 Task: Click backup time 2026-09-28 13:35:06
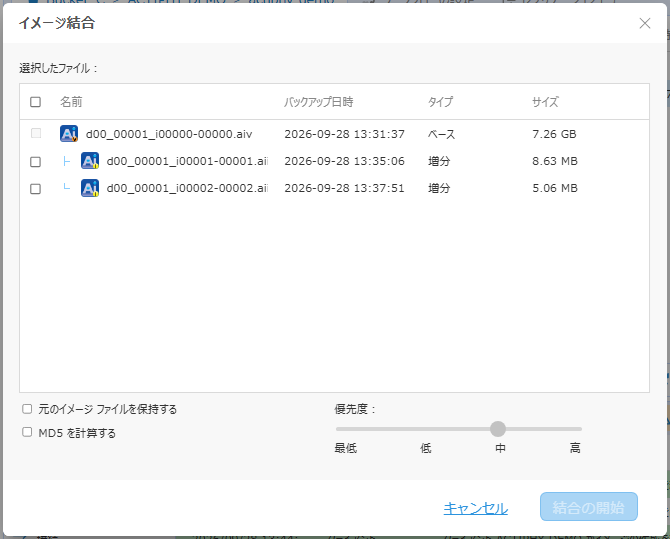pos(344,161)
